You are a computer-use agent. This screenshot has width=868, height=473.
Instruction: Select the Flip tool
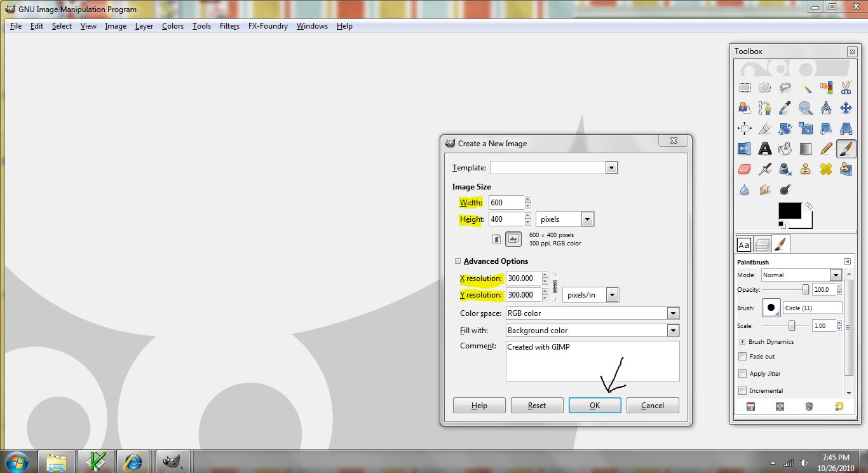click(x=745, y=149)
